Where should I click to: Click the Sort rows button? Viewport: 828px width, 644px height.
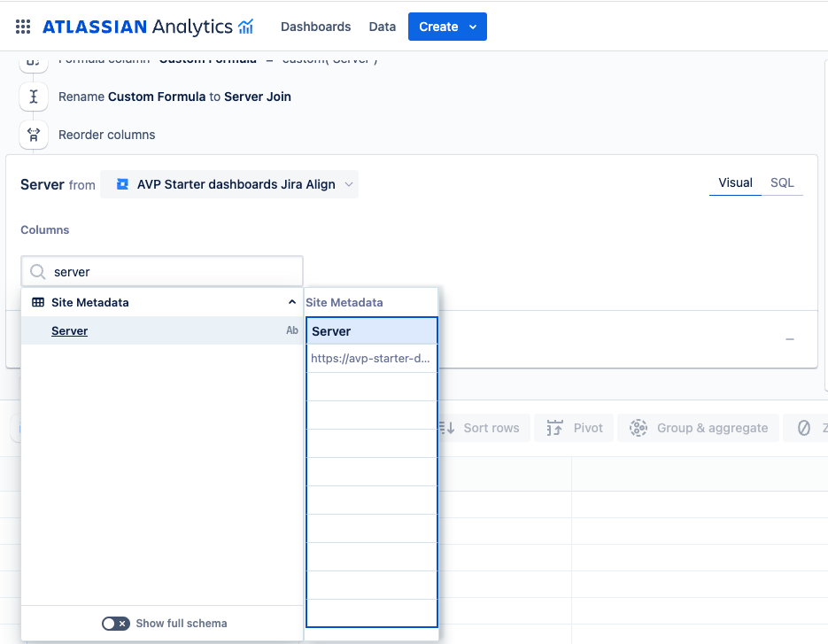(484, 428)
